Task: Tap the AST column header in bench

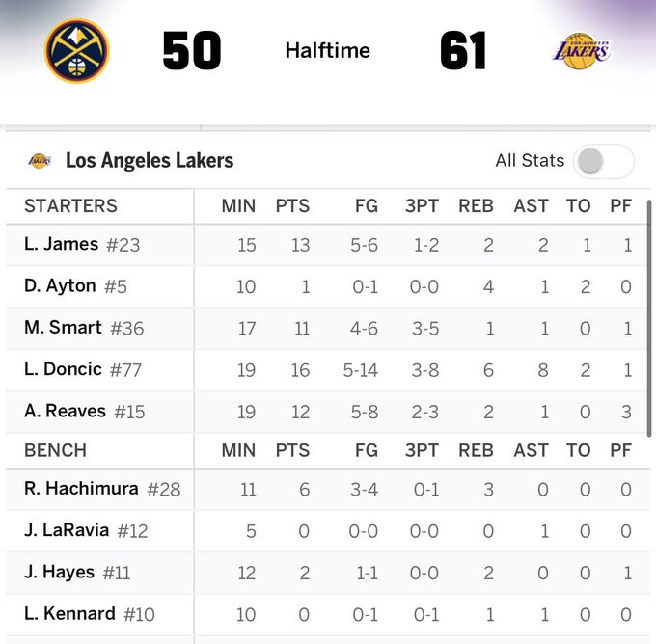Action: [x=531, y=450]
